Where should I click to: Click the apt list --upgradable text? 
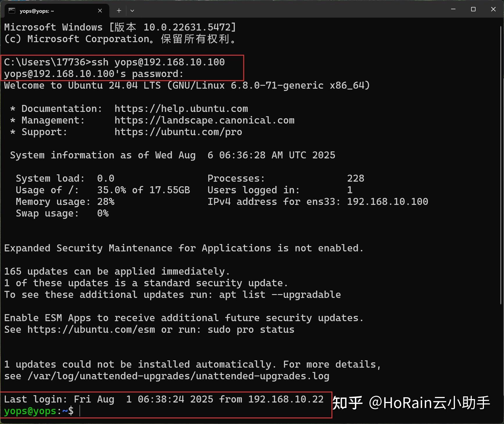(280, 295)
